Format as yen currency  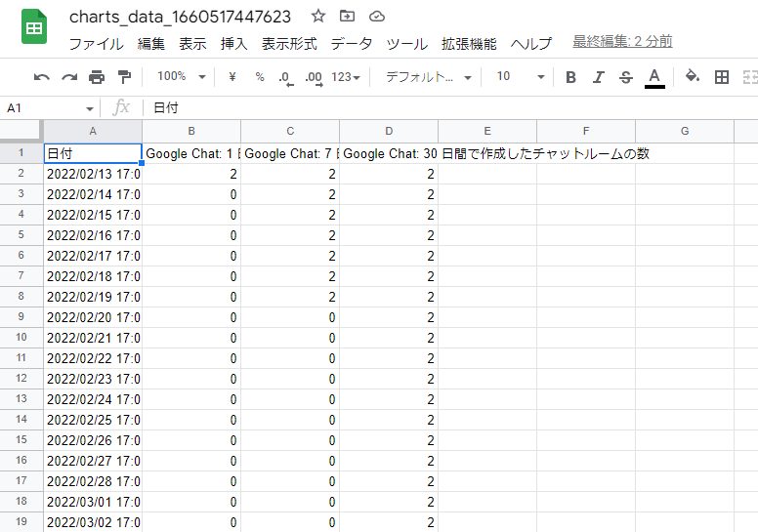tap(232, 76)
